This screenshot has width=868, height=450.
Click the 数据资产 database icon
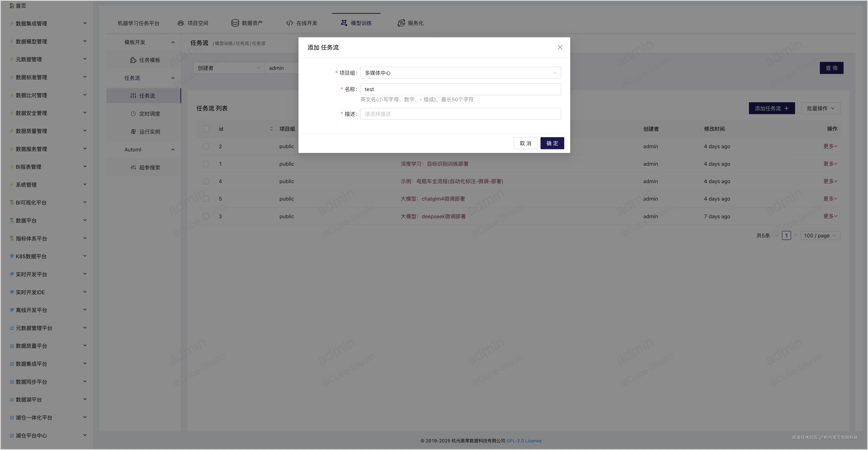[x=235, y=23]
